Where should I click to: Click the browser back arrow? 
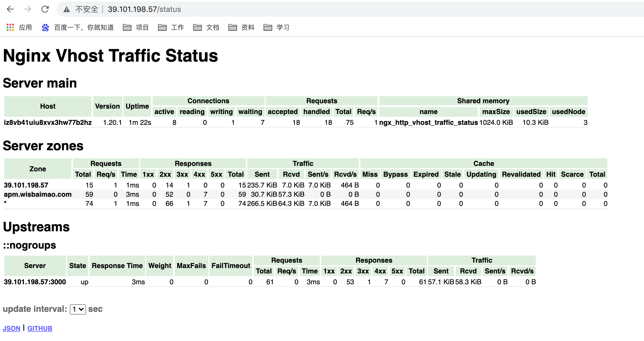click(x=10, y=9)
